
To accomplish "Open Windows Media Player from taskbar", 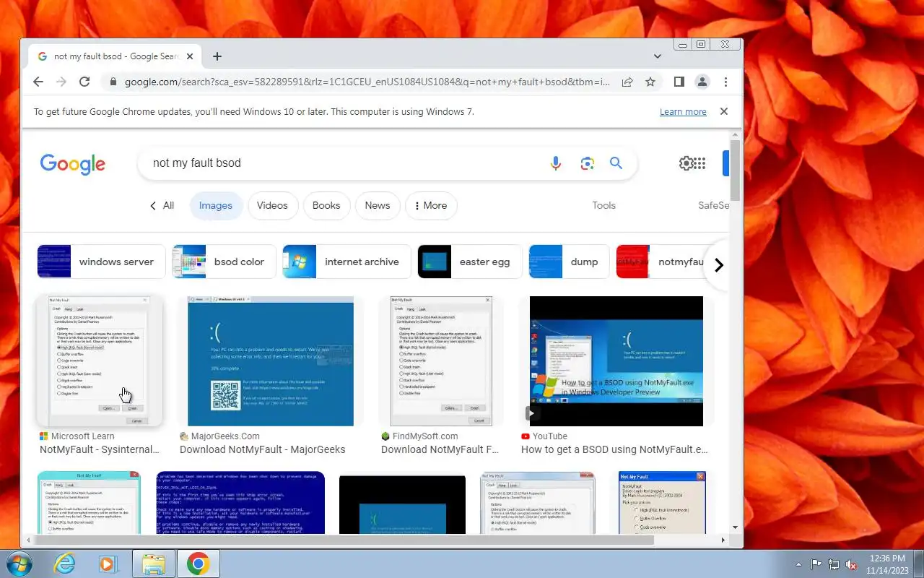I will coord(109,564).
